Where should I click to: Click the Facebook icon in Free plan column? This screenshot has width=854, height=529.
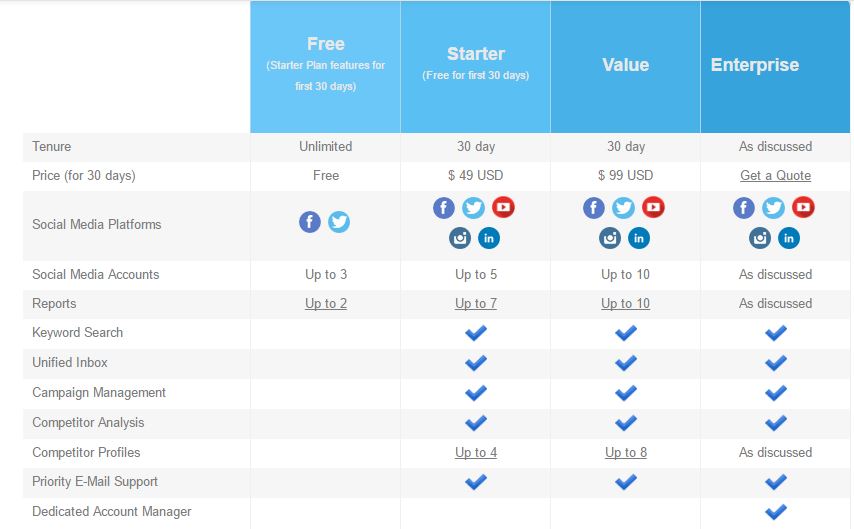click(x=310, y=222)
